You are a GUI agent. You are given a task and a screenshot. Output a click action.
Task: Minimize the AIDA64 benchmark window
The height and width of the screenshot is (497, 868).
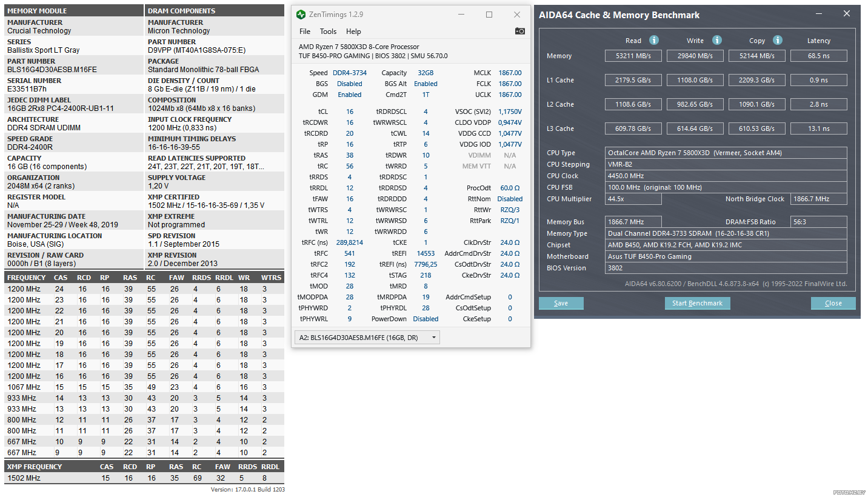818,14
